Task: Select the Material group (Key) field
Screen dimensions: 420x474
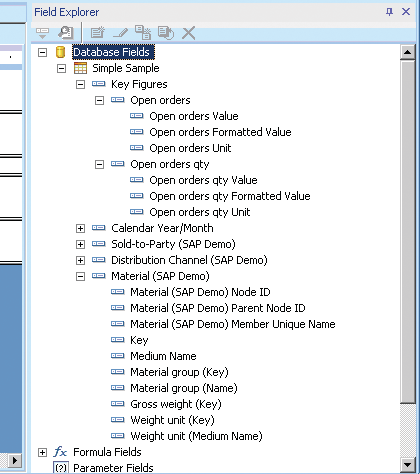Action: click(179, 372)
